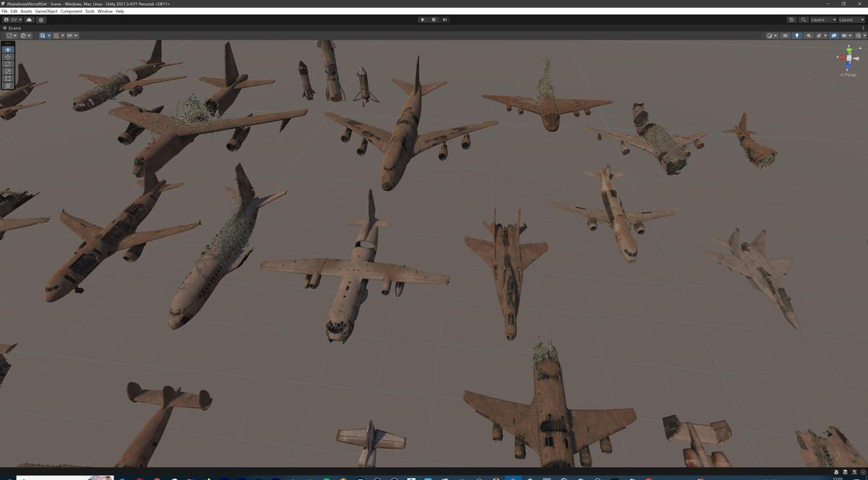Open the Layout dropdown
Image resolution: width=868 pixels, height=480 pixels.
tap(851, 20)
